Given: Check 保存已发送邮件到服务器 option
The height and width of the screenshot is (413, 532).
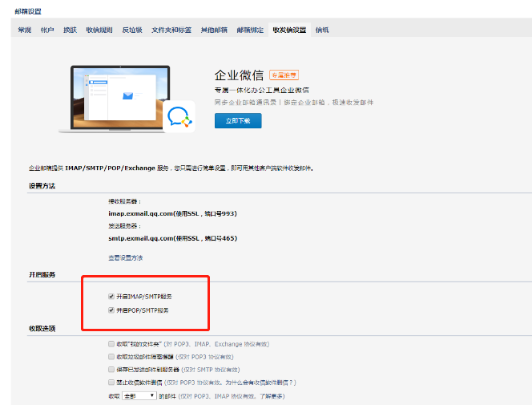Looking at the screenshot, I should [111, 370].
